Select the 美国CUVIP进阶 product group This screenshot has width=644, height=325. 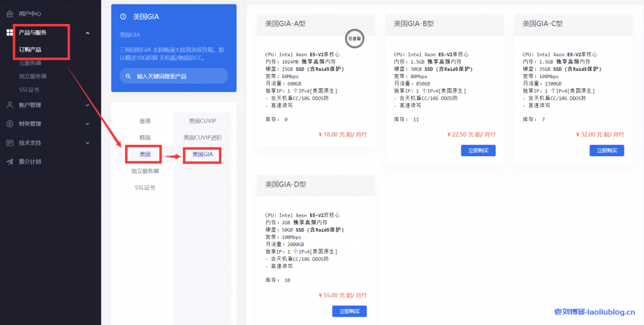tap(203, 137)
